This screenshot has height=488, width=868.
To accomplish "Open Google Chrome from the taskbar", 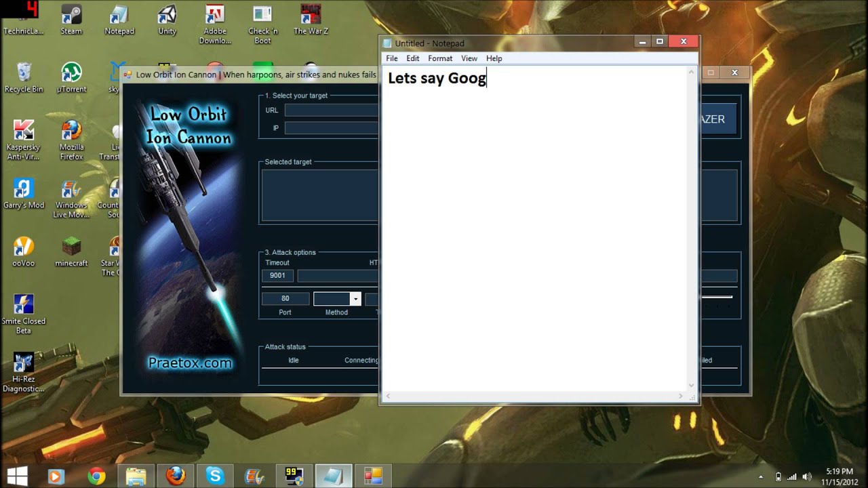I will click(x=96, y=476).
